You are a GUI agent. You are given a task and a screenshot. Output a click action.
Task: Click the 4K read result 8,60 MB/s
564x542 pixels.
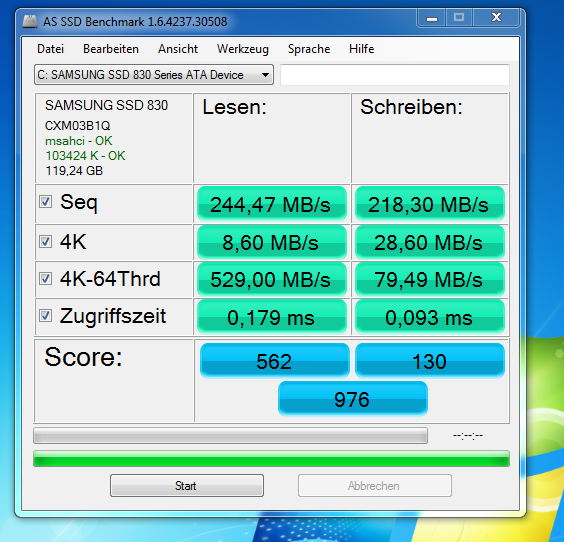(x=272, y=242)
